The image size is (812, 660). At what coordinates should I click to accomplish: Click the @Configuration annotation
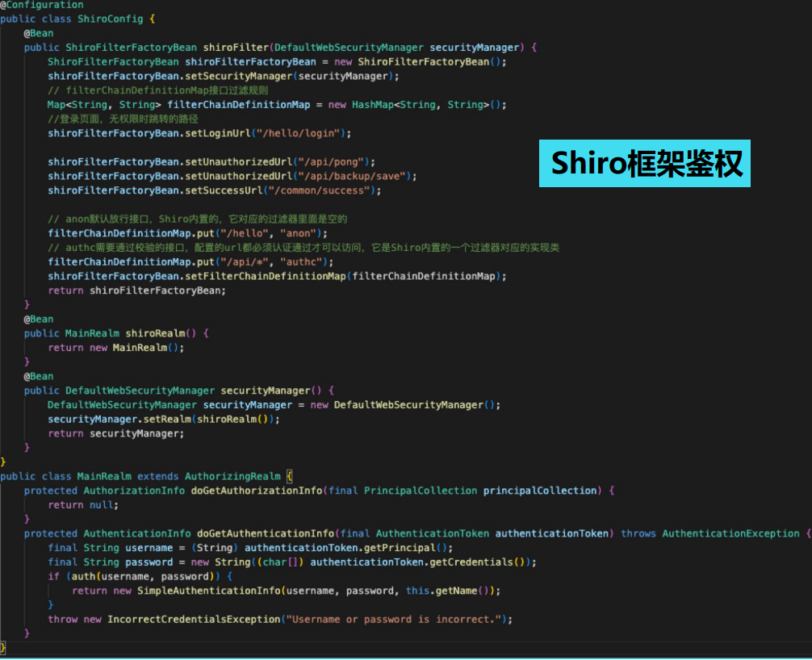coord(41,5)
